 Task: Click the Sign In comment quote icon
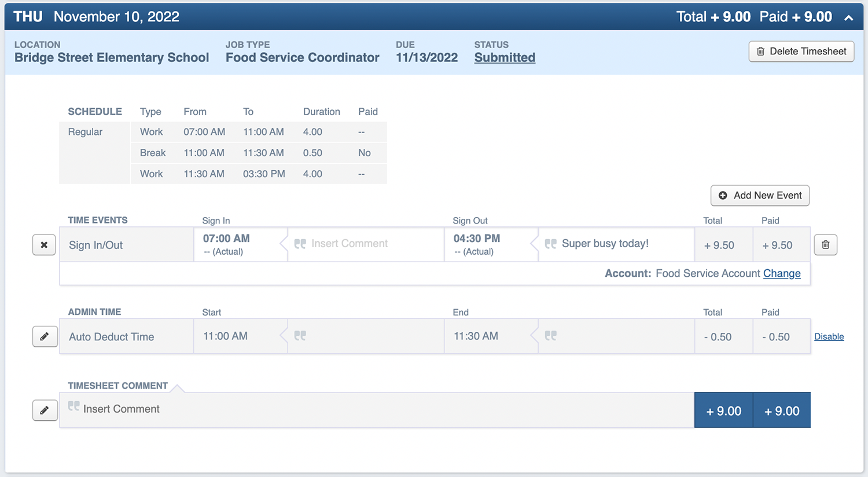pyautogui.click(x=300, y=244)
